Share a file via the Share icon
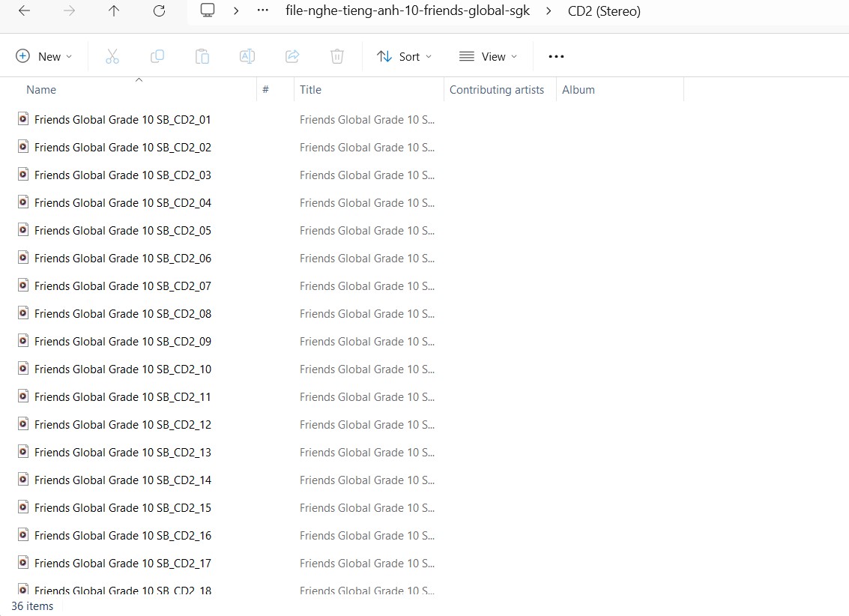 point(292,55)
